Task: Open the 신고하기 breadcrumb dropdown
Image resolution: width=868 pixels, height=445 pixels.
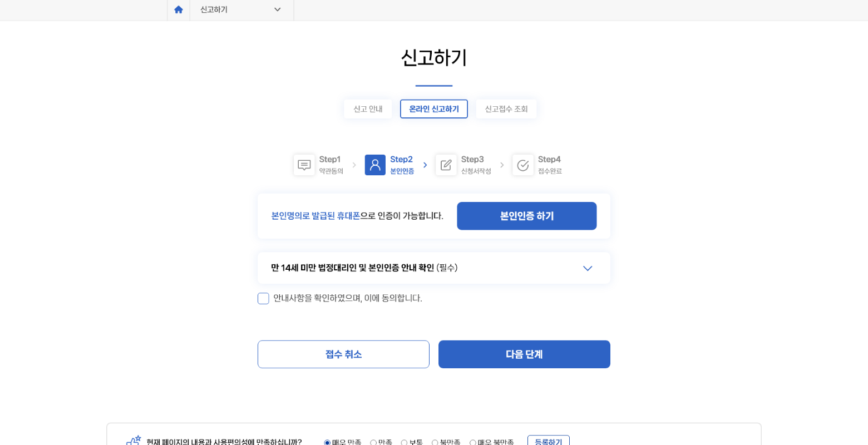Action: [241, 9]
